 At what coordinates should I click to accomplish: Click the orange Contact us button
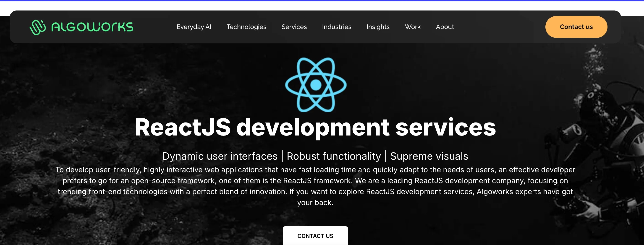pyautogui.click(x=576, y=27)
